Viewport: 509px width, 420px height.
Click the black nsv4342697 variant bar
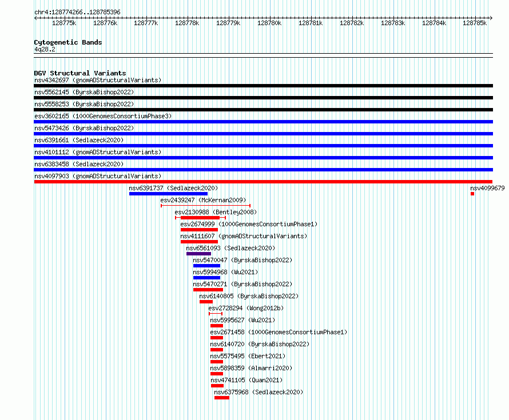[263, 86]
